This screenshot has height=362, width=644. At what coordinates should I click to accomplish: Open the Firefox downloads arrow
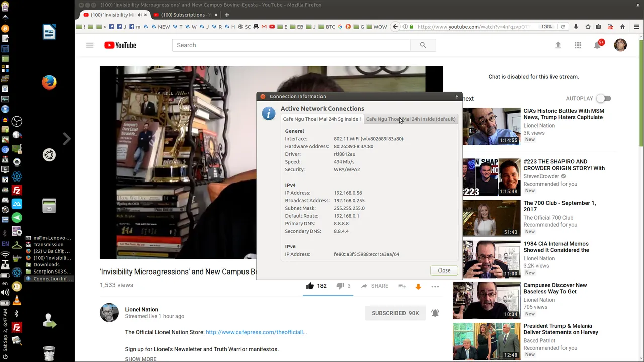(x=576, y=27)
